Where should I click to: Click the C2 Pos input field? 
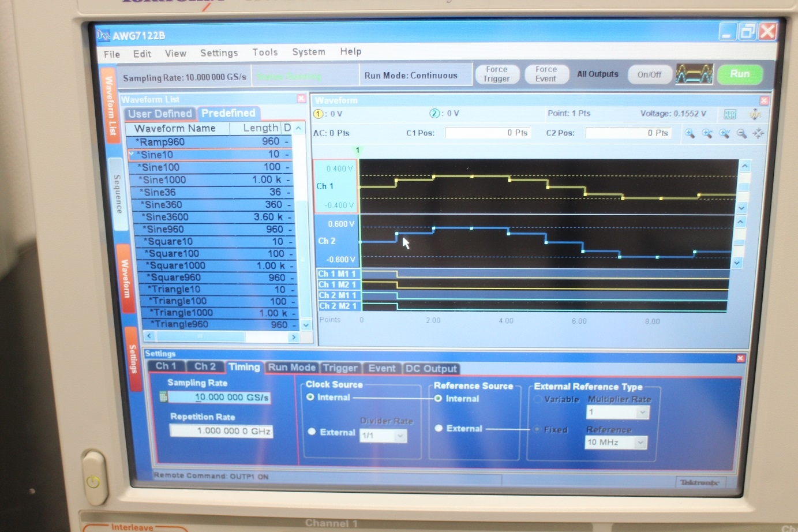click(628, 133)
